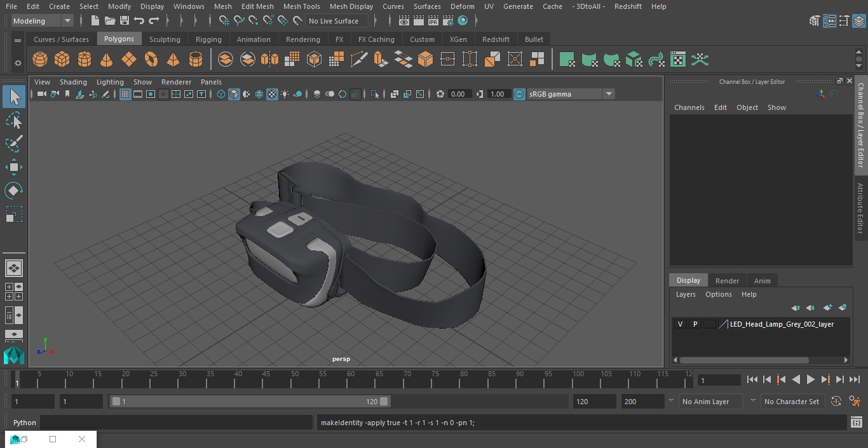Click the current frame input field

click(x=719, y=380)
